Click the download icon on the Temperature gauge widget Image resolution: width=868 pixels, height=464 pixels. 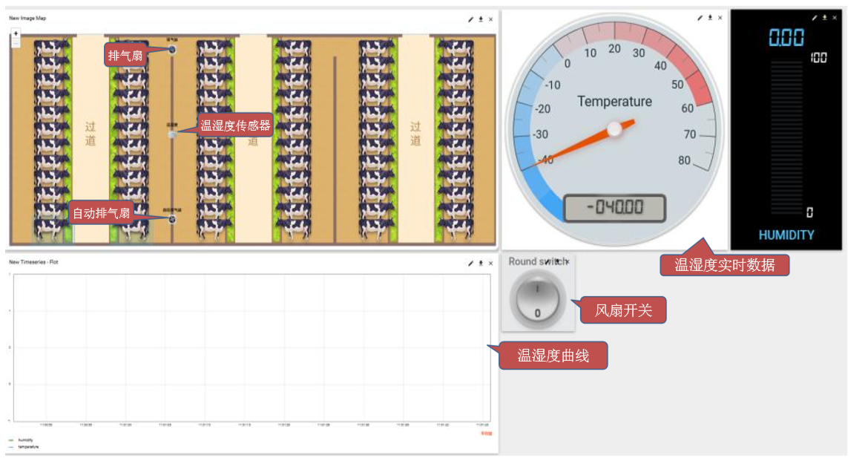pyautogui.click(x=710, y=19)
